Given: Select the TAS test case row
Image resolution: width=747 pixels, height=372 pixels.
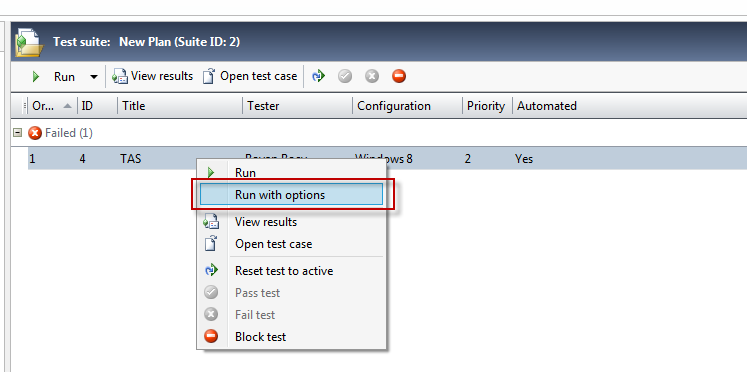Looking at the screenshot, I should [387, 159].
